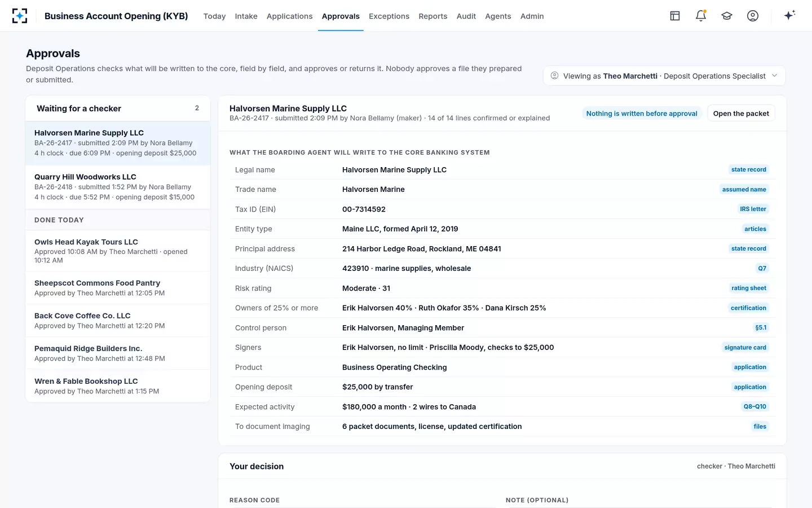Viewport: 812px width, 508px height.
Task: Click the app logo in the header
Action: point(20,16)
